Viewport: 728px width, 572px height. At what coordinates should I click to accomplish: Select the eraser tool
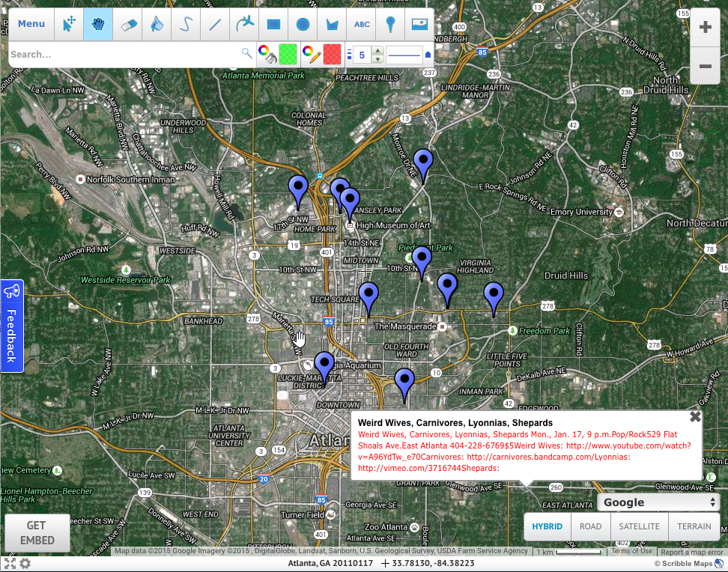pos(127,24)
